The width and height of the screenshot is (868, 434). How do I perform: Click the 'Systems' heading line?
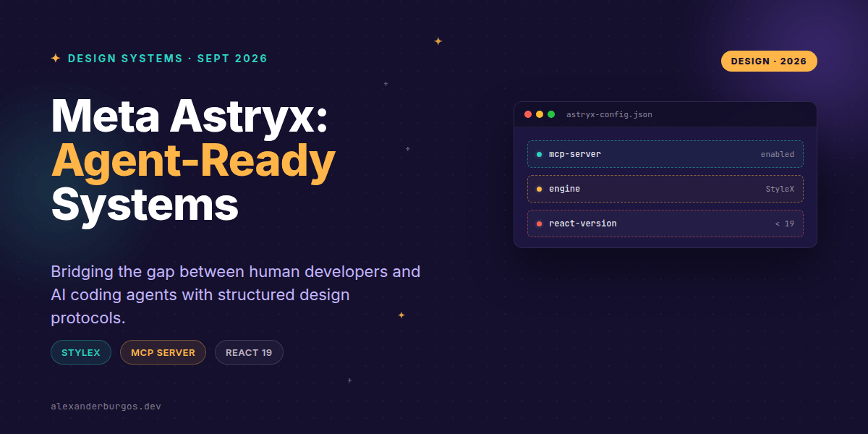click(x=145, y=204)
